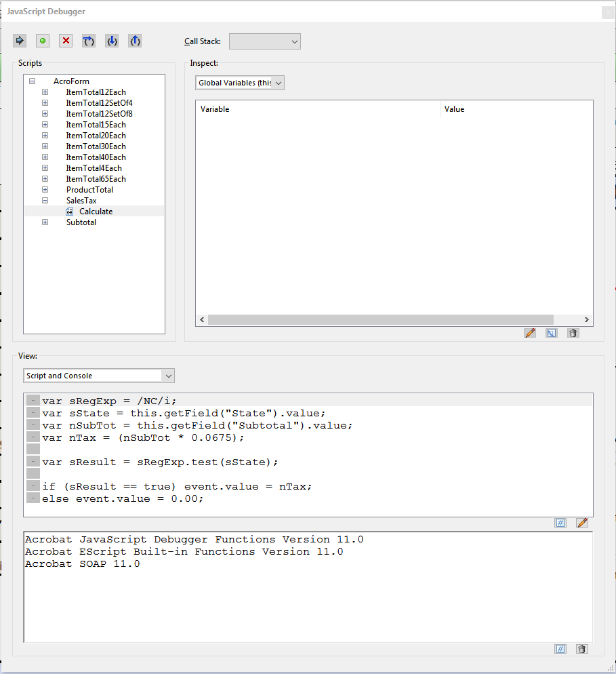This screenshot has width=616, height=674.
Task: Delete variable using the trash icon
Action: (573, 332)
